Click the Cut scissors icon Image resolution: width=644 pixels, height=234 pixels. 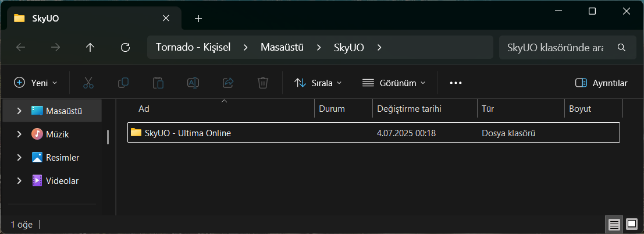pyautogui.click(x=88, y=83)
